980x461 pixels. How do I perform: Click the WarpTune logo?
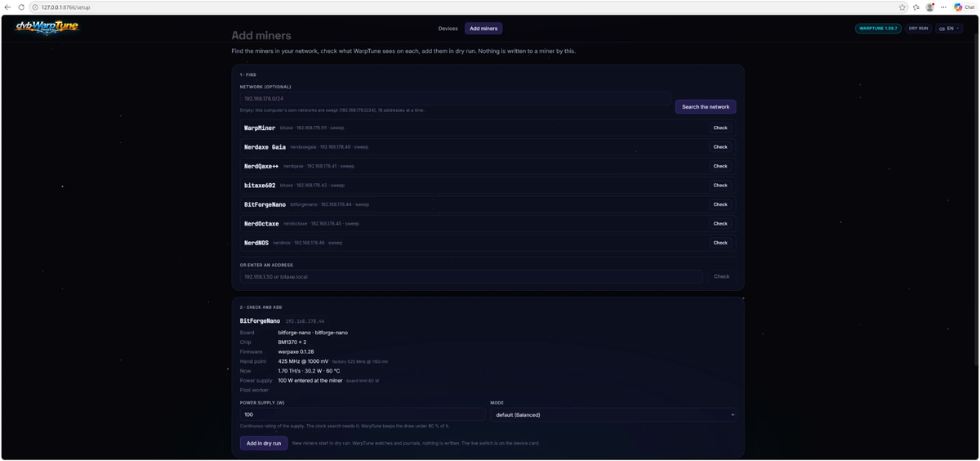[x=47, y=27]
